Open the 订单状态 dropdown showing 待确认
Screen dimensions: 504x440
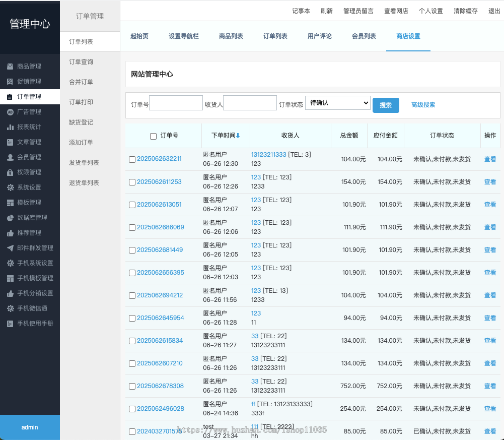coord(337,103)
